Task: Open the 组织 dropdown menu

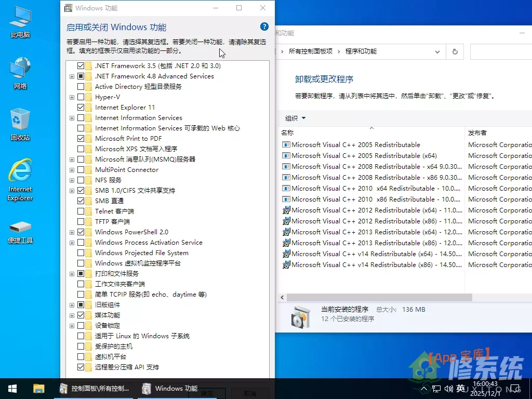Action: (x=295, y=118)
